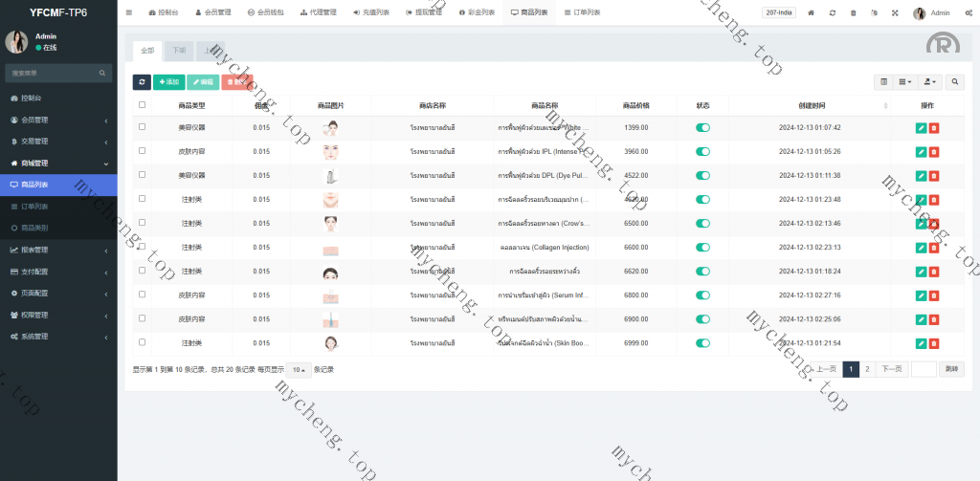This screenshot has width=980, height=481.
Task: Click the sidebar search menu input
Action: 53,73
